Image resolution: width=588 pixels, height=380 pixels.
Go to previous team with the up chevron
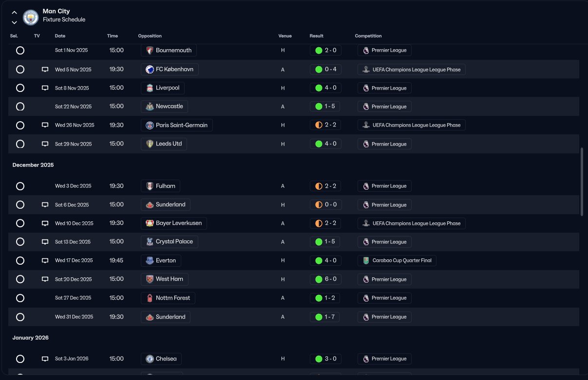click(14, 13)
